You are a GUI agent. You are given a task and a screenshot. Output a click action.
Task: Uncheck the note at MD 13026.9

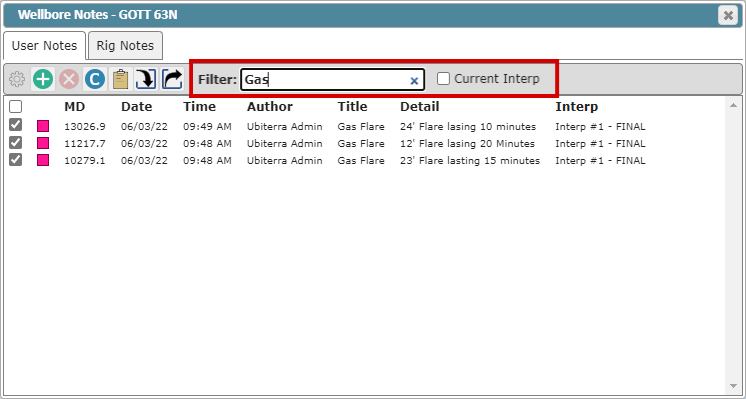click(x=16, y=125)
